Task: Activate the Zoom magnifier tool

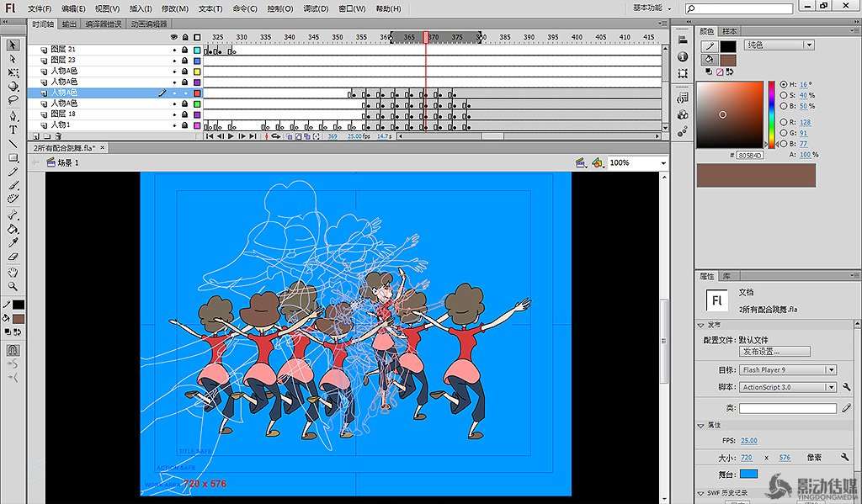Action: click(x=13, y=286)
